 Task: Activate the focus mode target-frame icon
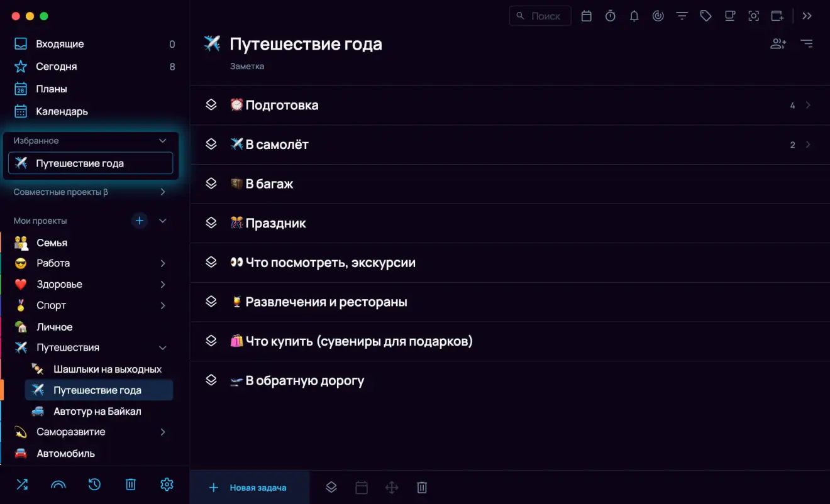[753, 16]
